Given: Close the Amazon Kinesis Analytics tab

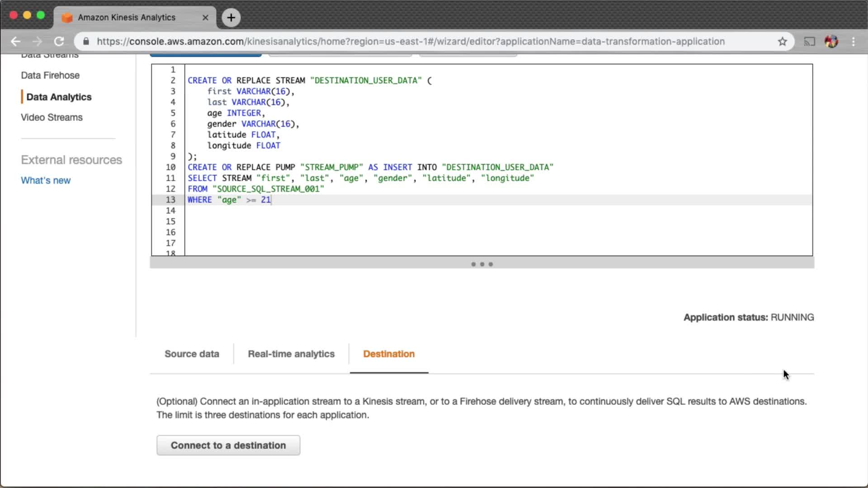Looking at the screenshot, I should [205, 18].
